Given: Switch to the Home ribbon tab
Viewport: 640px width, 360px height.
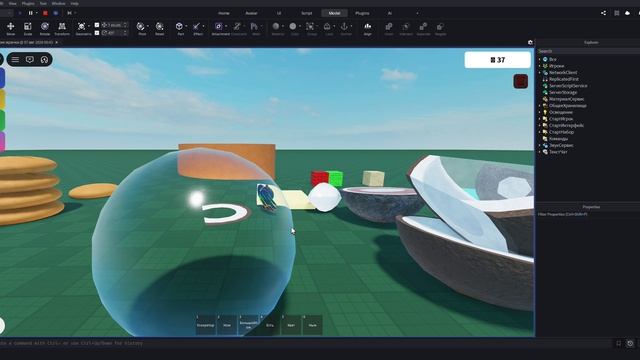Looking at the screenshot, I should [224, 13].
